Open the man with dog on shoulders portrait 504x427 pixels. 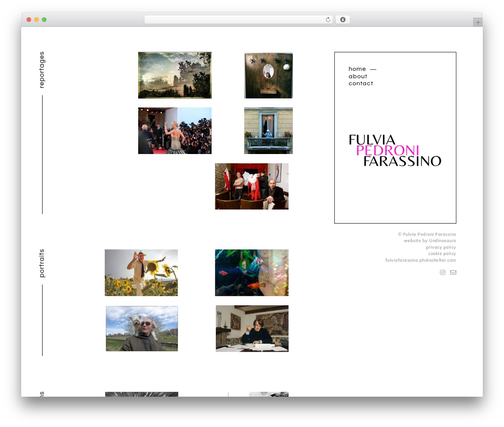[142, 329]
